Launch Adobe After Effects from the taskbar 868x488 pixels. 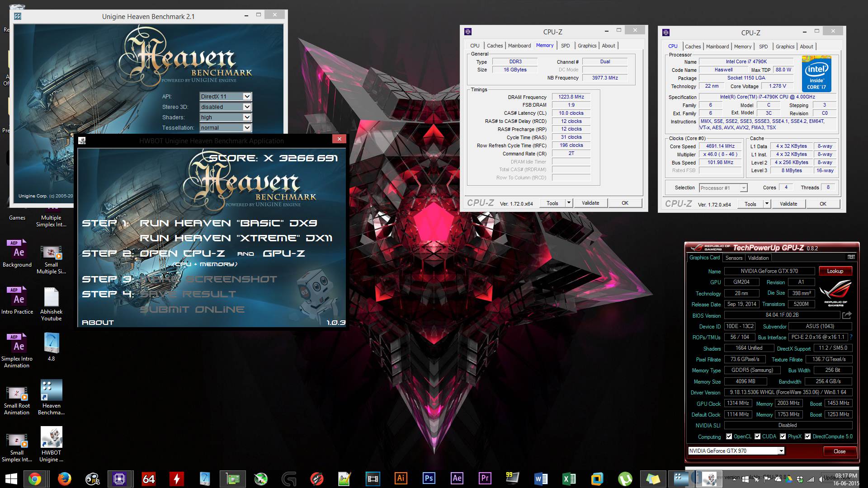tap(457, 479)
